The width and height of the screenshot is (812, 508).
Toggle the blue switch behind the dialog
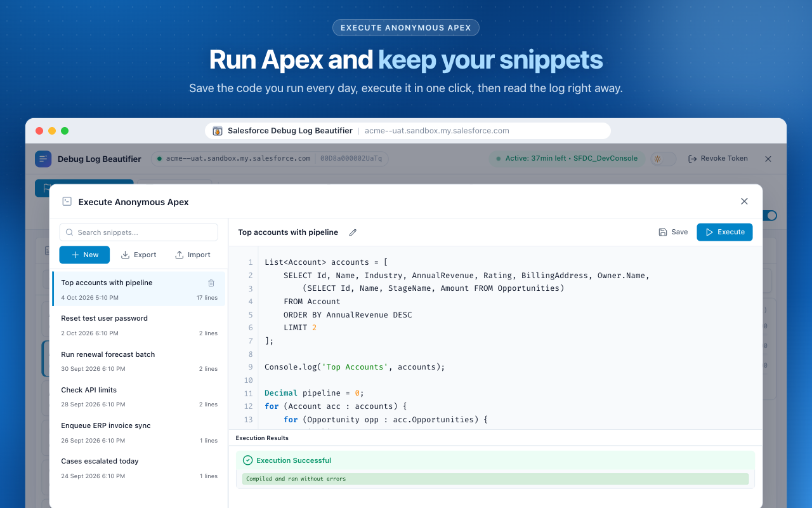769,215
